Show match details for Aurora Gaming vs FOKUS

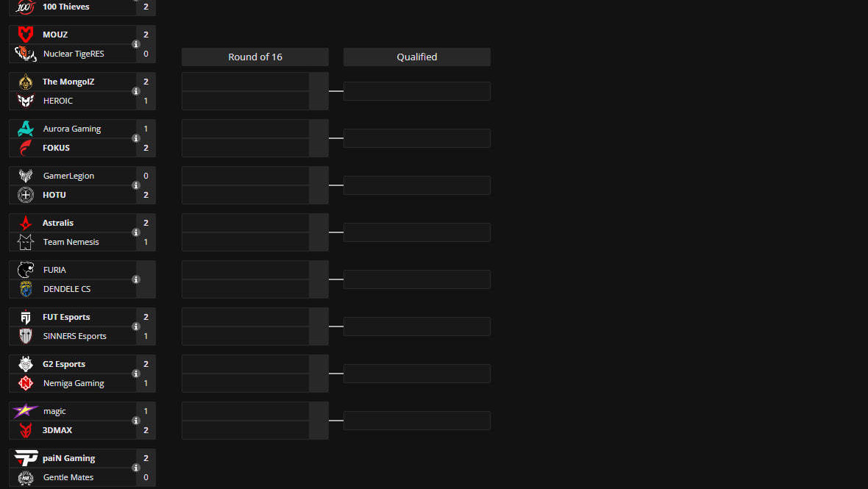click(x=135, y=138)
